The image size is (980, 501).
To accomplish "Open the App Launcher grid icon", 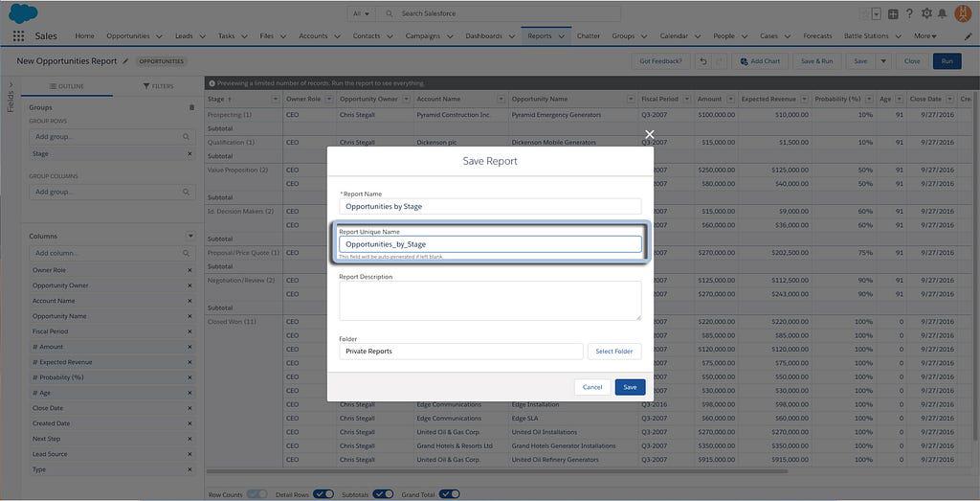I will point(18,36).
